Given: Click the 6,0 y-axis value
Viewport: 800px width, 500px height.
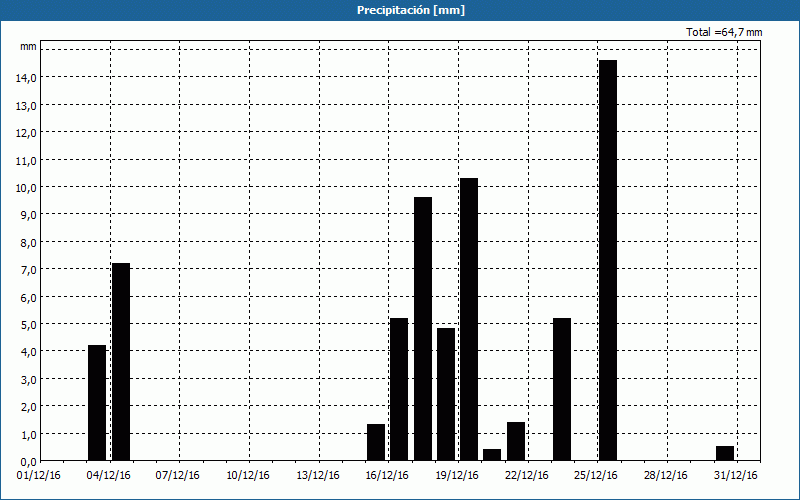Looking at the screenshot, I should pos(29,297).
